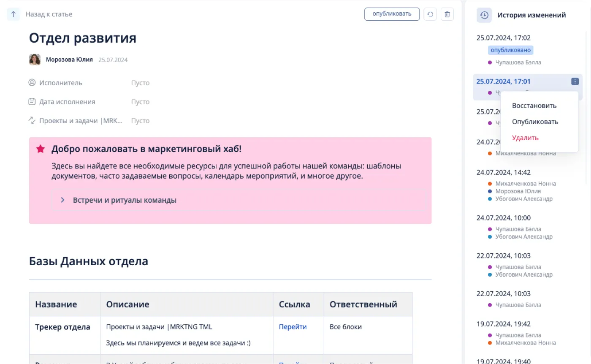591x364 pixels.
Task: Click Пусто value for Исполнитель
Action: (140, 83)
